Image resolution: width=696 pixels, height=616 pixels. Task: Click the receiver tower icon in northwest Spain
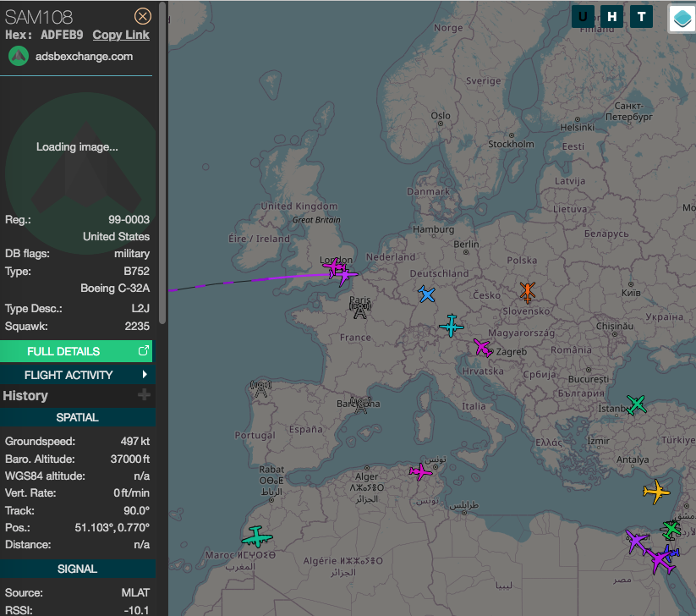pyautogui.click(x=260, y=388)
